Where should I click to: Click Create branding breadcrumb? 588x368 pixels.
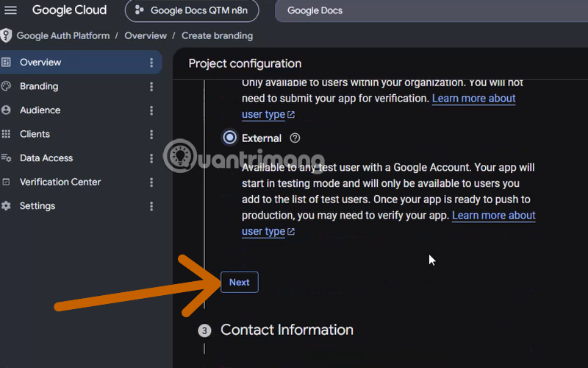point(217,35)
